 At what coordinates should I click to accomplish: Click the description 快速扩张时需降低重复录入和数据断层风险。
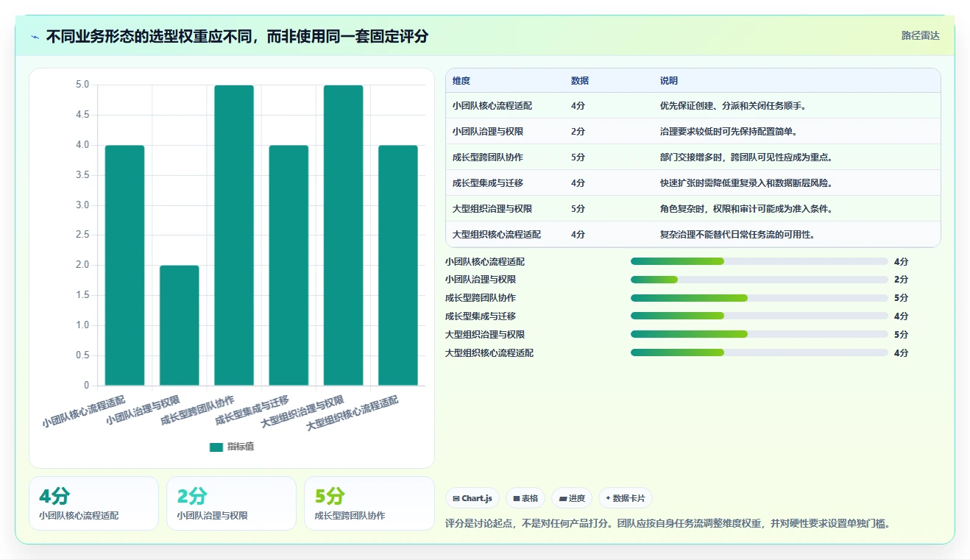tap(746, 183)
